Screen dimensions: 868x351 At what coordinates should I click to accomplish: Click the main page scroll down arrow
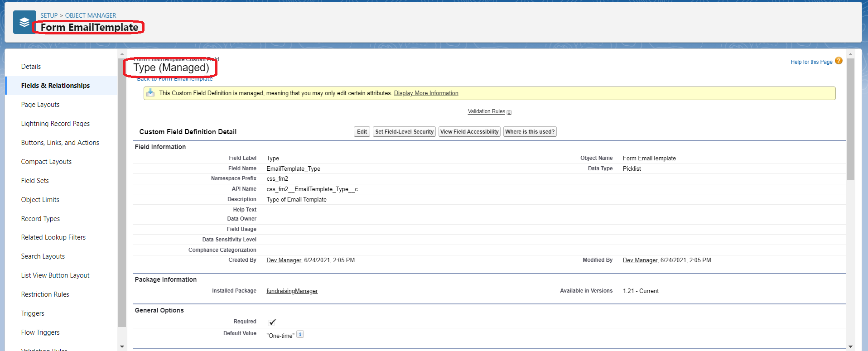click(850, 346)
